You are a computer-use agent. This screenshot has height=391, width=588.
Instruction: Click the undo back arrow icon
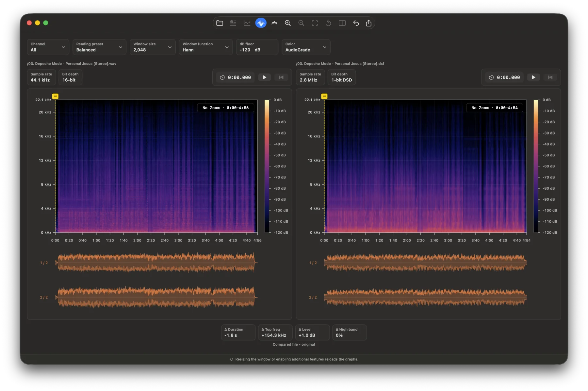(356, 23)
